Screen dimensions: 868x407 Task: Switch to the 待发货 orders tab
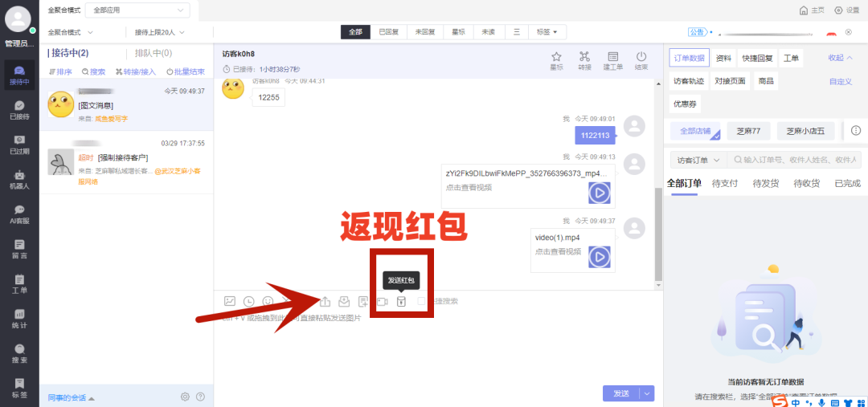(766, 184)
